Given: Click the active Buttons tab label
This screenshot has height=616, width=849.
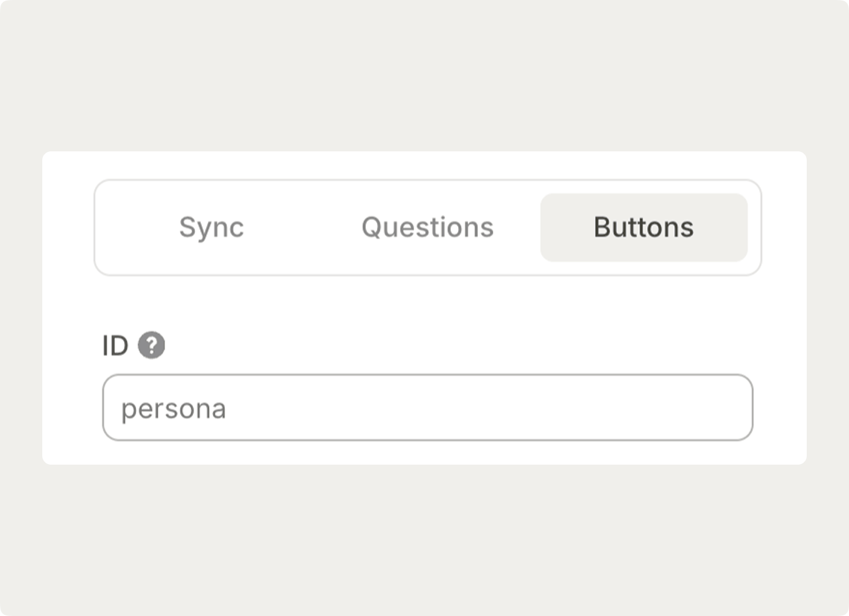Looking at the screenshot, I should [644, 227].
